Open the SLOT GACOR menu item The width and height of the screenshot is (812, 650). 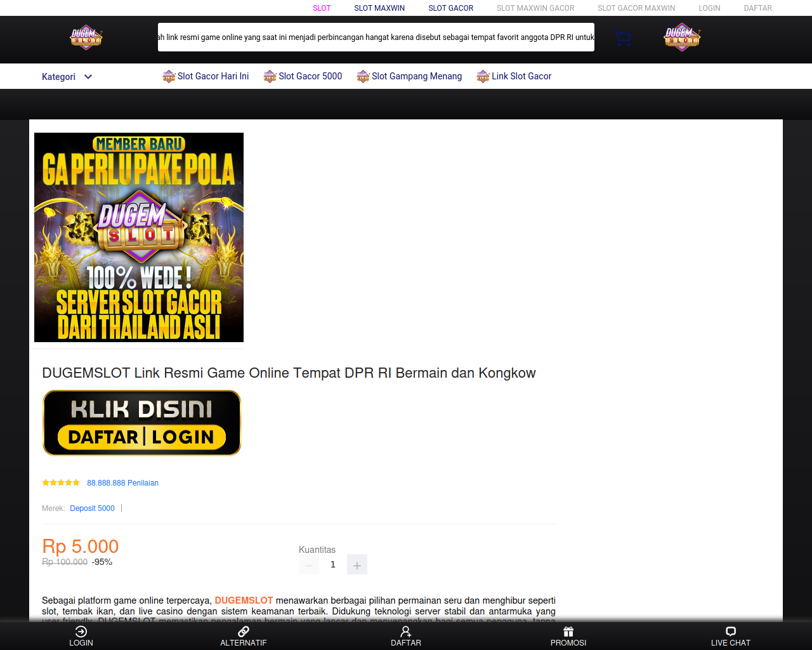click(450, 8)
